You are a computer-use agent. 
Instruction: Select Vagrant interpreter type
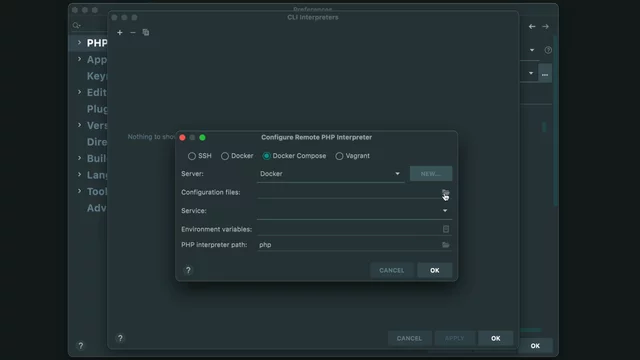point(353,156)
